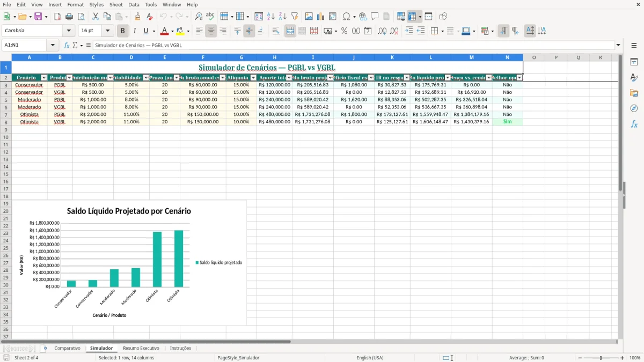Toggle Center Horizontally alignment

pyautogui.click(x=211, y=31)
